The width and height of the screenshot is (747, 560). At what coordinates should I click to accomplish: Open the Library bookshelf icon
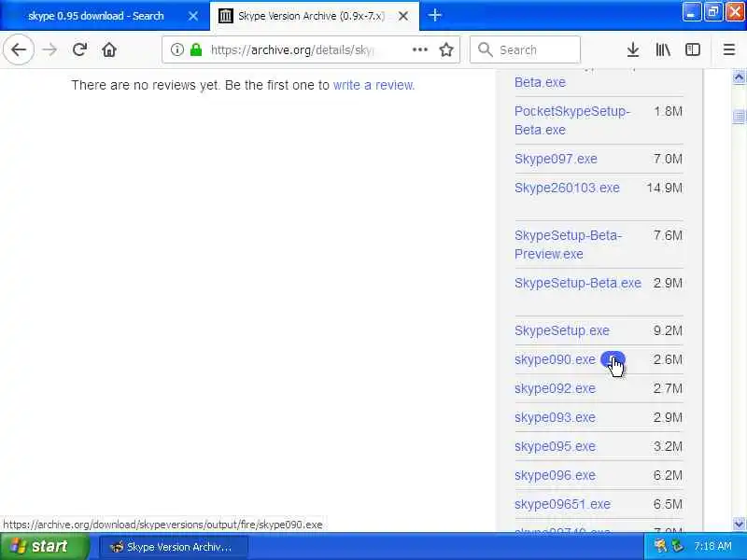[663, 49]
